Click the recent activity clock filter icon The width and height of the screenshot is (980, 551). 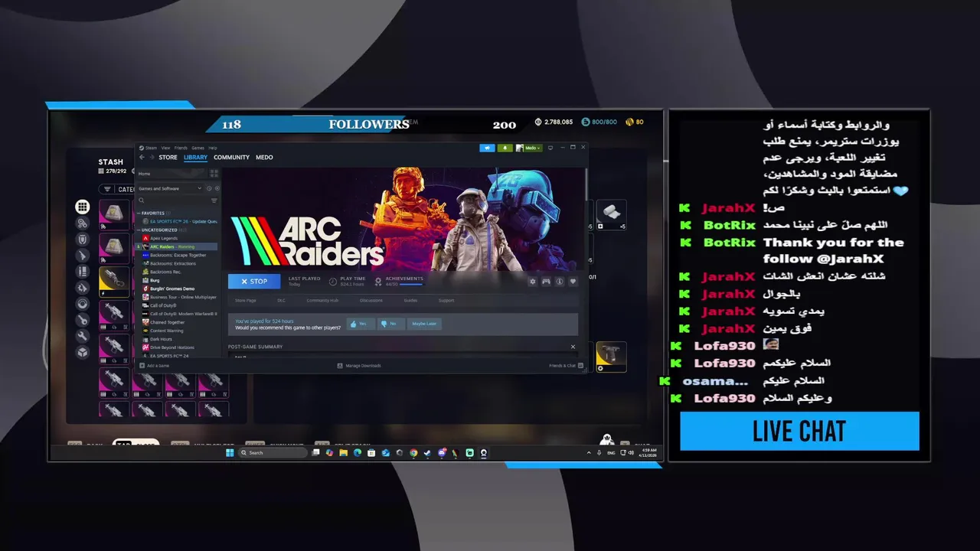point(209,188)
